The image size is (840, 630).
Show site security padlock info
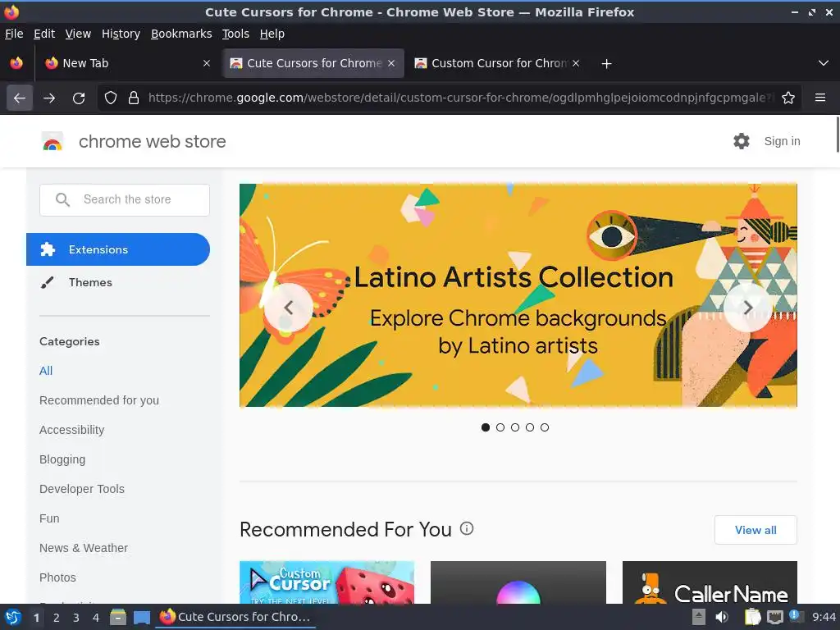coord(134,98)
